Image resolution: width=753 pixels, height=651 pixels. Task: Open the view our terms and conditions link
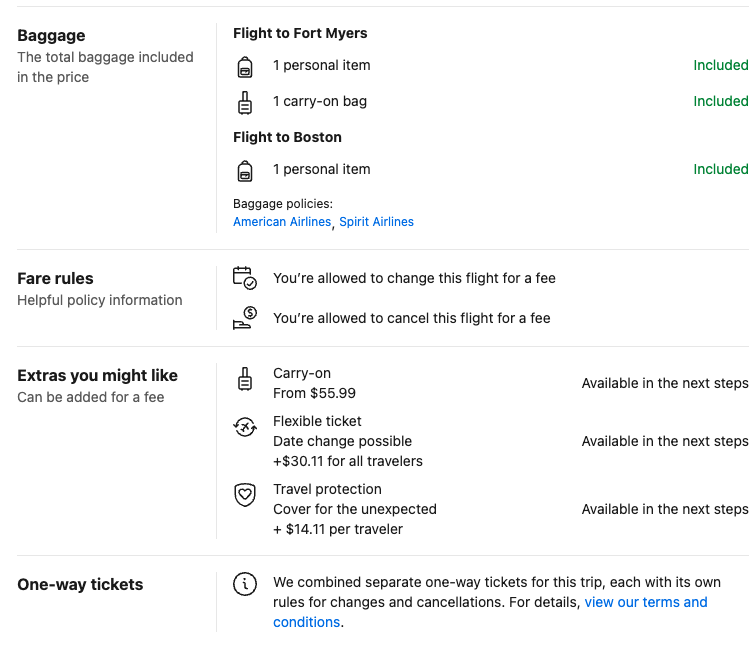click(645, 602)
